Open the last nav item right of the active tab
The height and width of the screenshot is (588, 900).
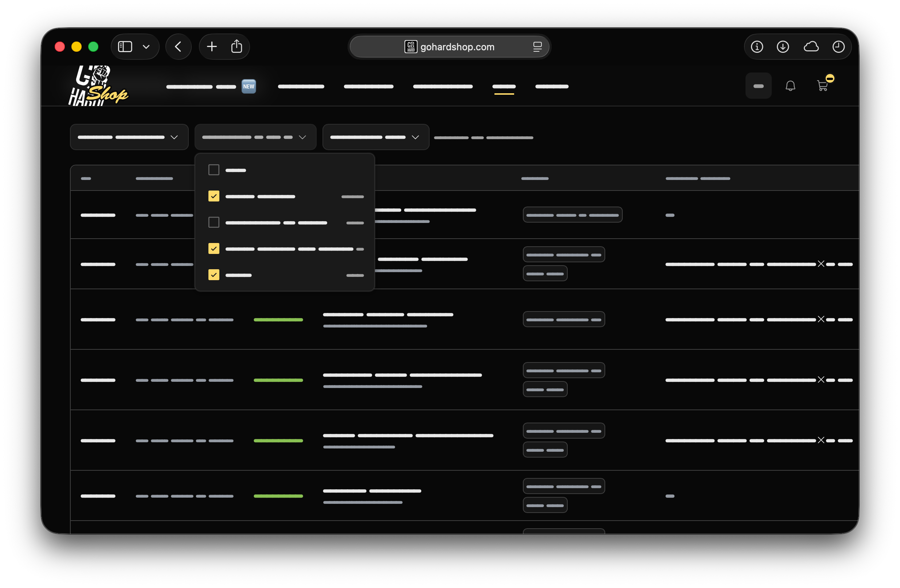552,87
